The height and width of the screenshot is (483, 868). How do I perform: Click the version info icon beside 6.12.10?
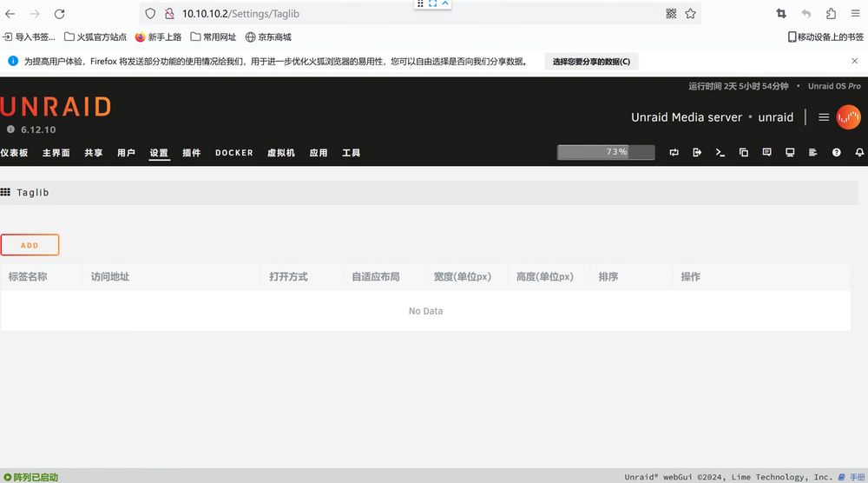10,129
